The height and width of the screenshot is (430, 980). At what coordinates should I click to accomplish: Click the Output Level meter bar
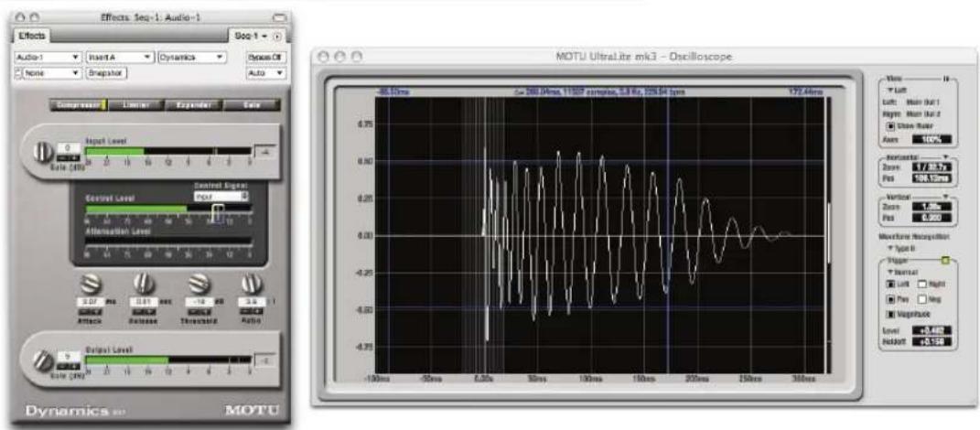pos(168,360)
